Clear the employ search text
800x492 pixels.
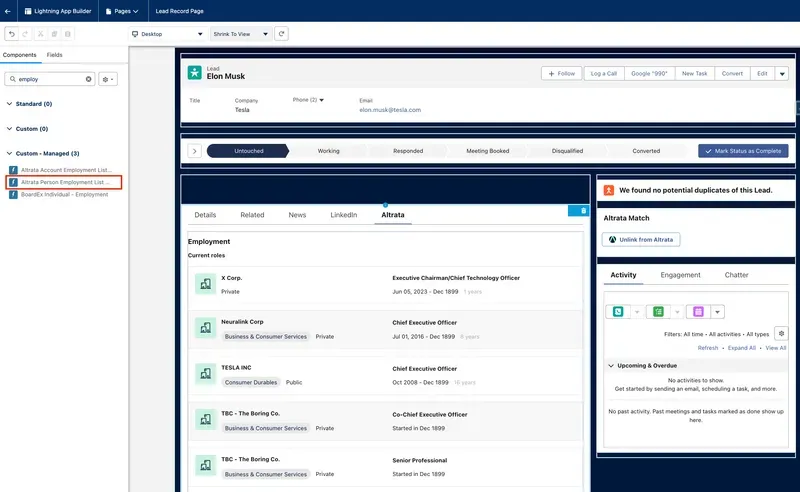pos(88,79)
